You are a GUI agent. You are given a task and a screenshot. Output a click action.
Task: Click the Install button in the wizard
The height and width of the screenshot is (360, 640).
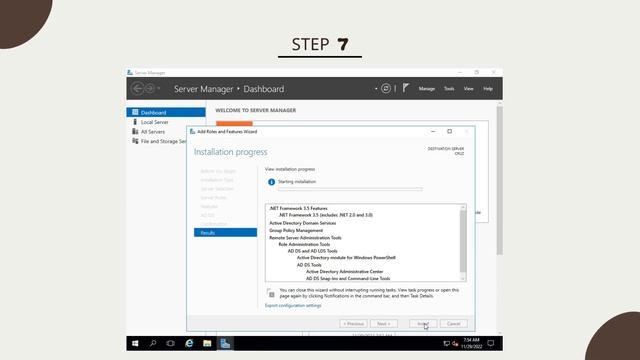[423, 324]
